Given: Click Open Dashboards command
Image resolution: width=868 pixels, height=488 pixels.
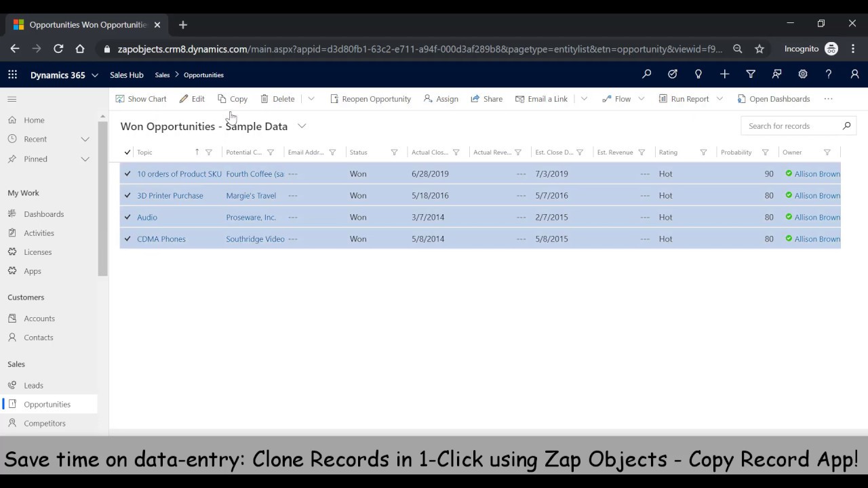Looking at the screenshot, I should [774, 99].
